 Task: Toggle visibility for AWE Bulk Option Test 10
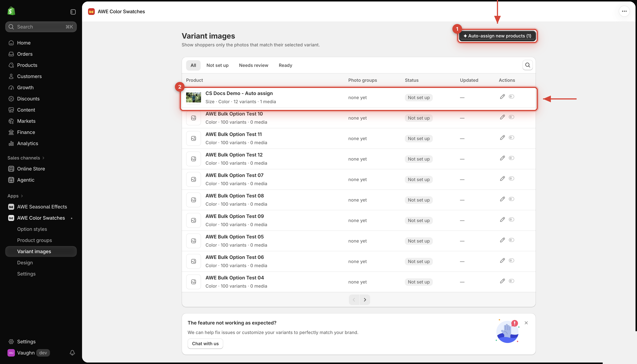pos(511,117)
